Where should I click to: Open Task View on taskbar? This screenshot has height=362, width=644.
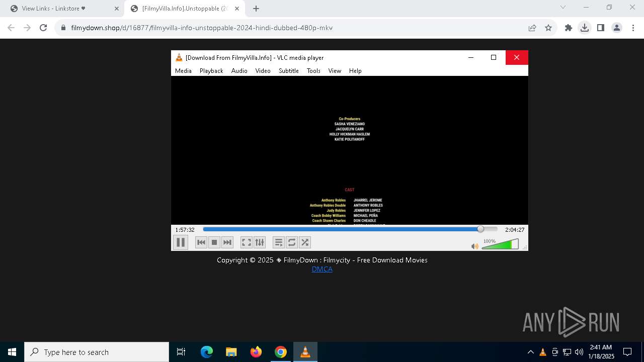coord(181,352)
